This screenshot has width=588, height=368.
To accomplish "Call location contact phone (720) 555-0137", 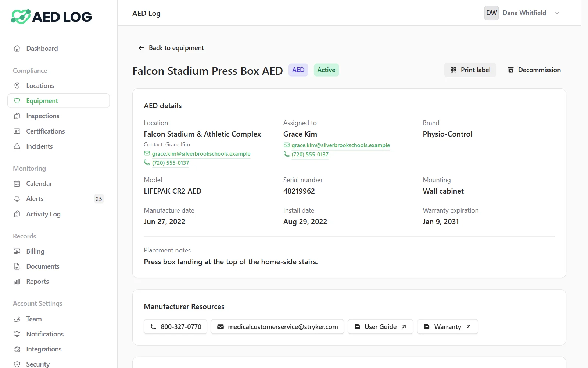I will click(x=171, y=163).
